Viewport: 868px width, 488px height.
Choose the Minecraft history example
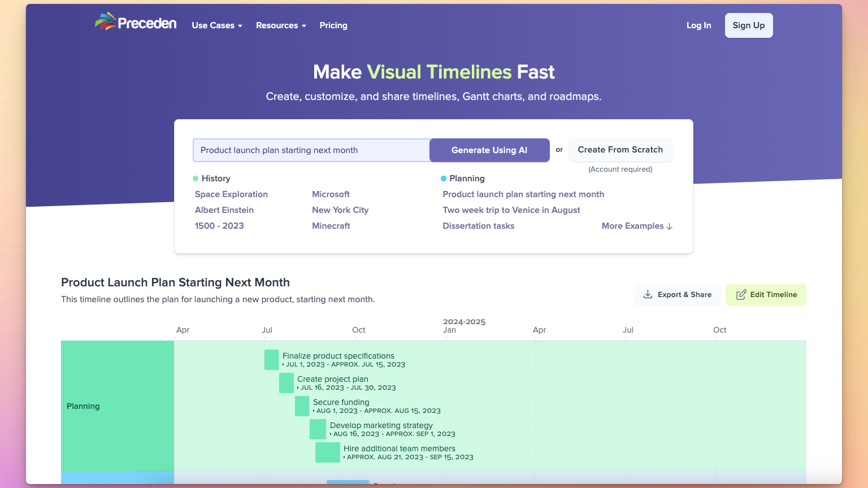click(331, 226)
